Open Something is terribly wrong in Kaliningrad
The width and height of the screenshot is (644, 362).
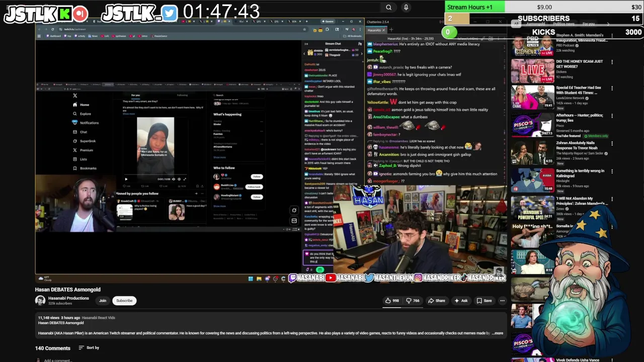point(580,173)
